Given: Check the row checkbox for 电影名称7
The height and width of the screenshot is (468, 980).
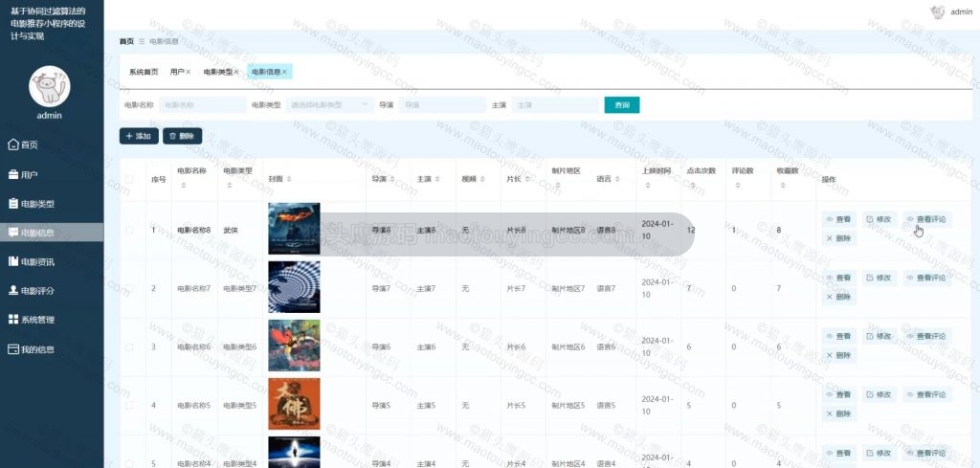Looking at the screenshot, I should click(x=129, y=289).
